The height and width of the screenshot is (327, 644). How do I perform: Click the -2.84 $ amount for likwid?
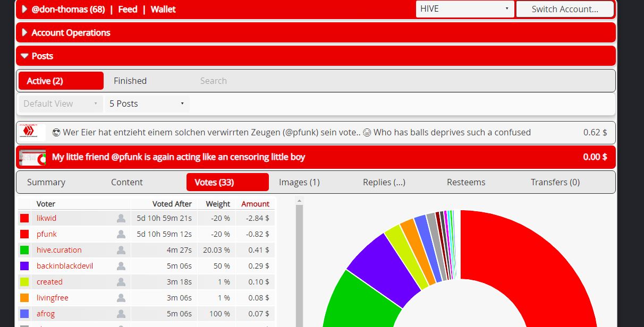(x=257, y=218)
